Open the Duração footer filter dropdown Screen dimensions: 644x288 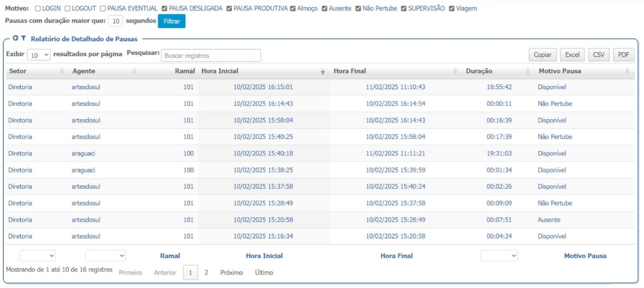(x=499, y=255)
